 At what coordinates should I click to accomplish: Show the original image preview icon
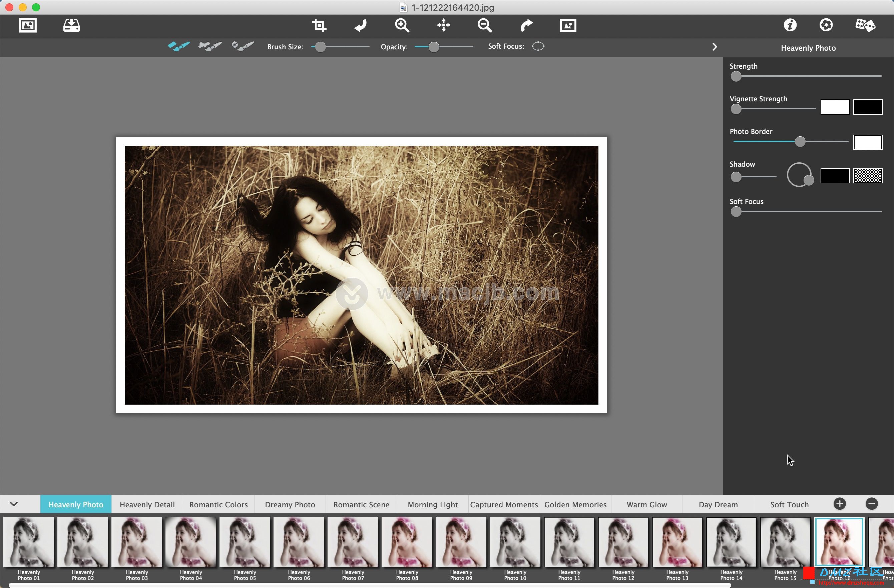(568, 26)
